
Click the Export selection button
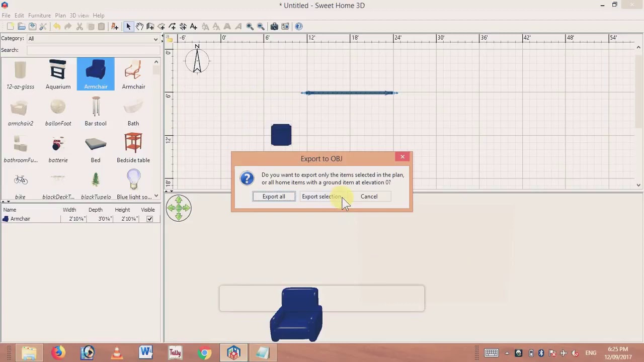[321, 197]
